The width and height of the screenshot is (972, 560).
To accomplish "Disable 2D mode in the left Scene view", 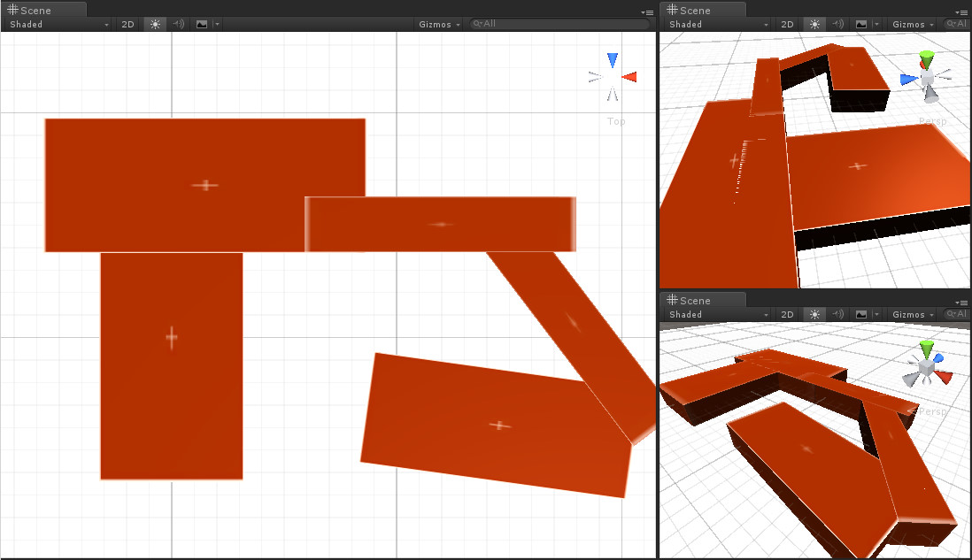I will pos(127,24).
